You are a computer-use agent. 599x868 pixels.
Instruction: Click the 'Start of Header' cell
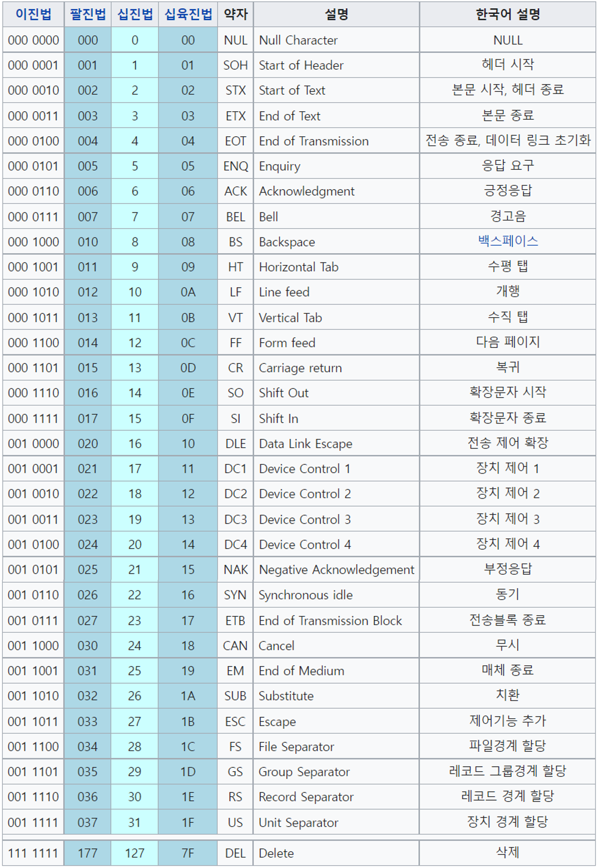tap(336, 65)
